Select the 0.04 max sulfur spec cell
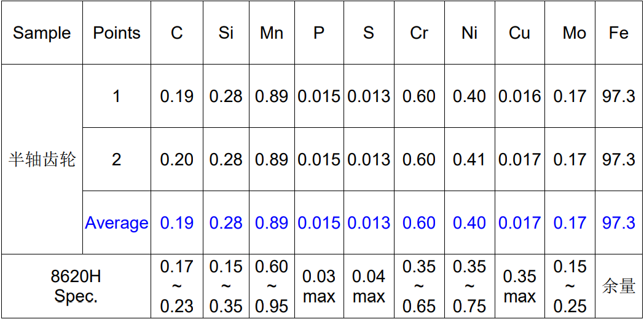The width and height of the screenshot is (644, 319). [369, 286]
